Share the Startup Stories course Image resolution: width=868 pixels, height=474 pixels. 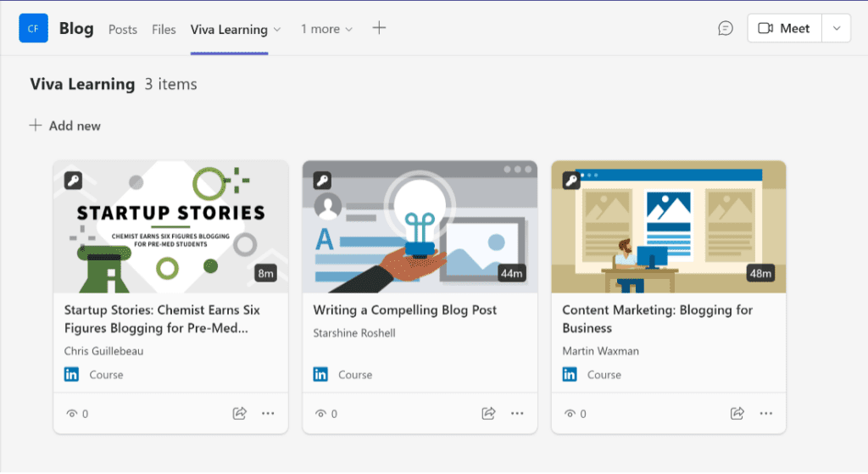pyautogui.click(x=239, y=413)
